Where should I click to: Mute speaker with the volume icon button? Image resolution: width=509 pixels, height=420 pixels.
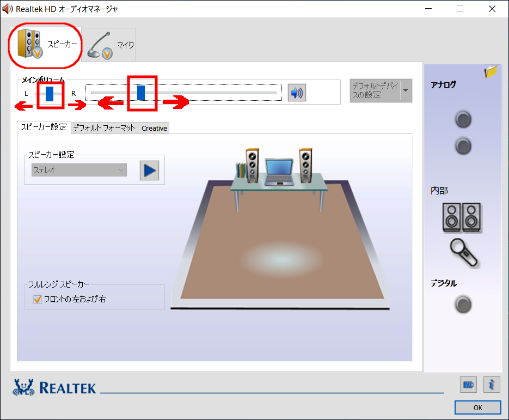click(x=297, y=93)
